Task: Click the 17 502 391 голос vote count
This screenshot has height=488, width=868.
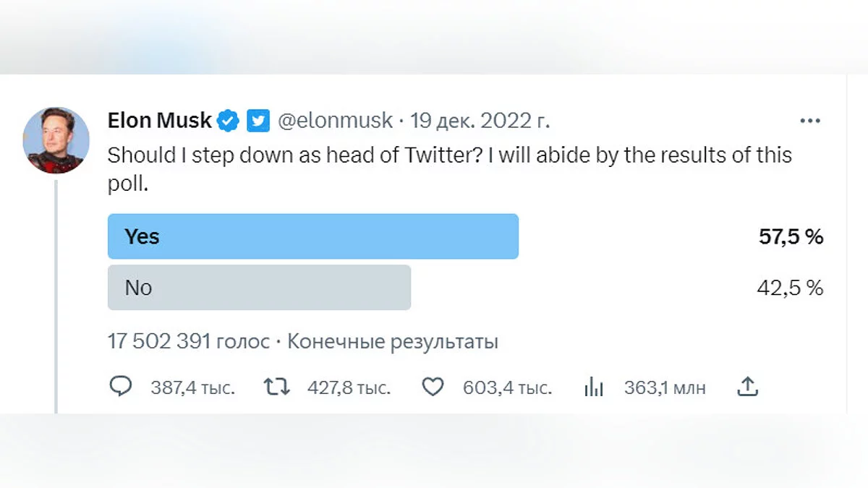Action: pos(188,341)
